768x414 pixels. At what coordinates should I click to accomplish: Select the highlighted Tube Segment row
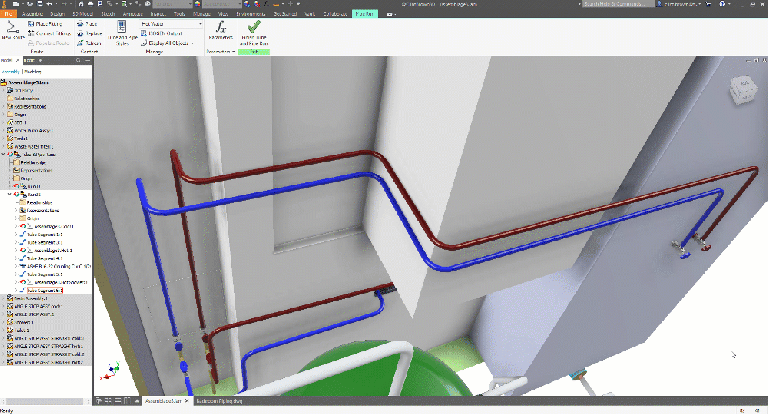tap(45, 291)
